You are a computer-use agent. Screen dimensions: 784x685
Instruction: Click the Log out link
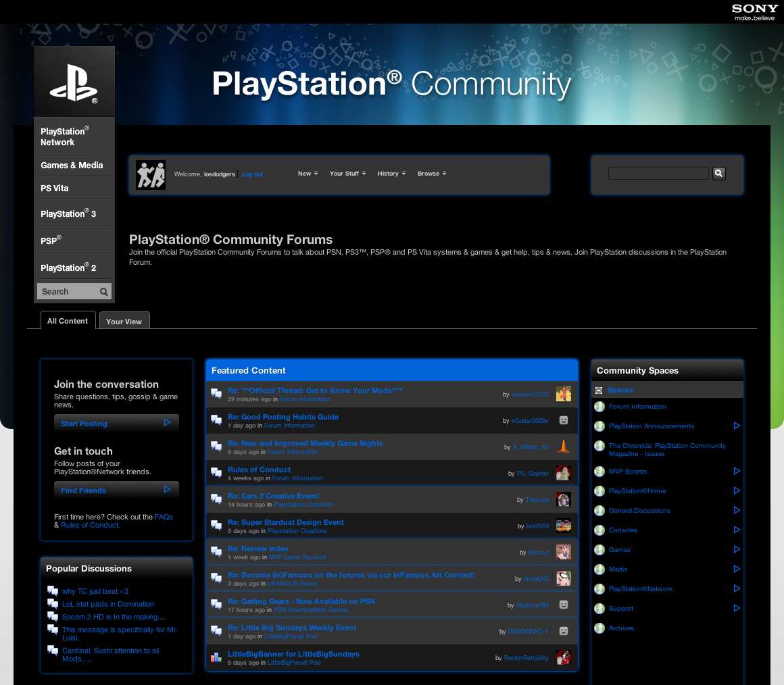253,174
